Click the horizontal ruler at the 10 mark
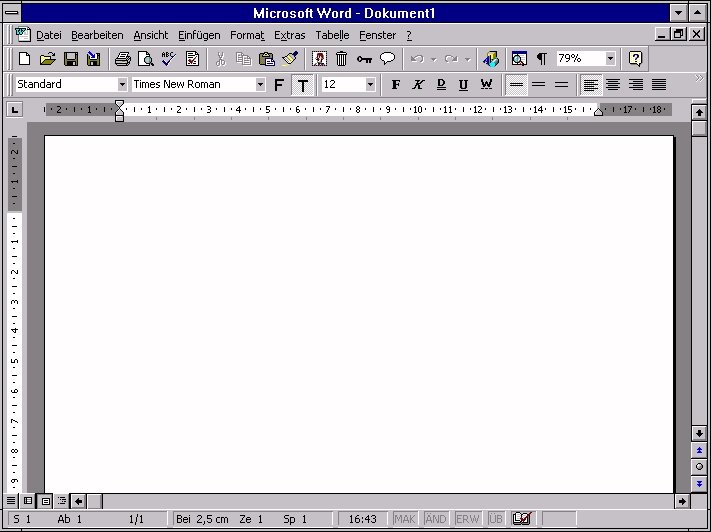The height and width of the screenshot is (532, 711). [419, 109]
